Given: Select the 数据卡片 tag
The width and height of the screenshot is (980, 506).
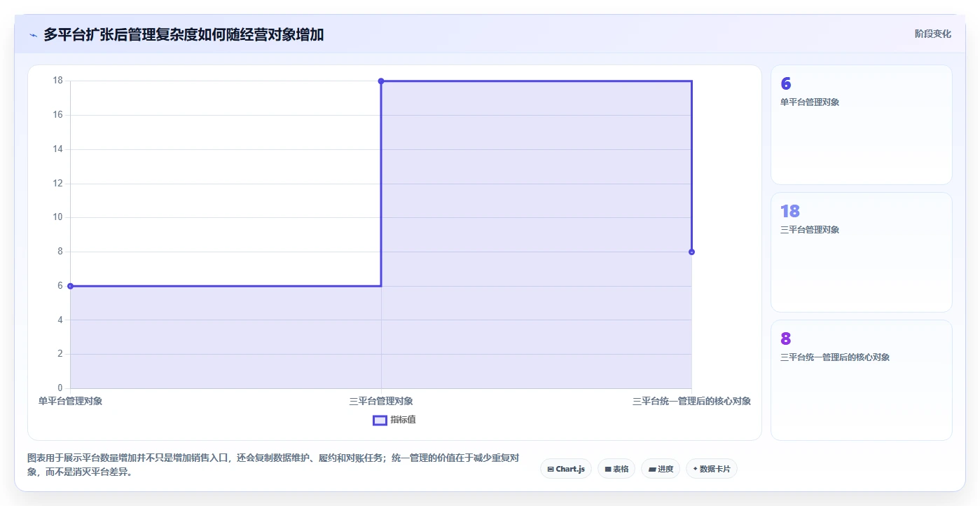Looking at the screenshot, I should 712,469.
